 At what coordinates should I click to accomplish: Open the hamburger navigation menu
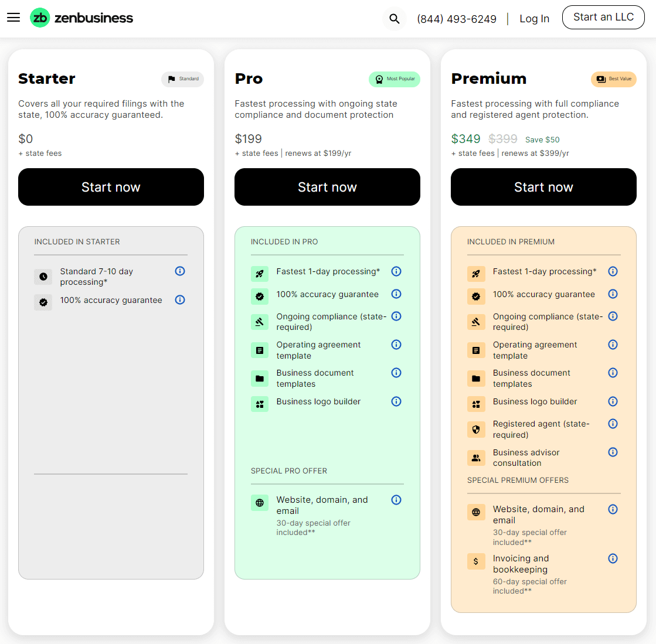[x=13, y=18]
